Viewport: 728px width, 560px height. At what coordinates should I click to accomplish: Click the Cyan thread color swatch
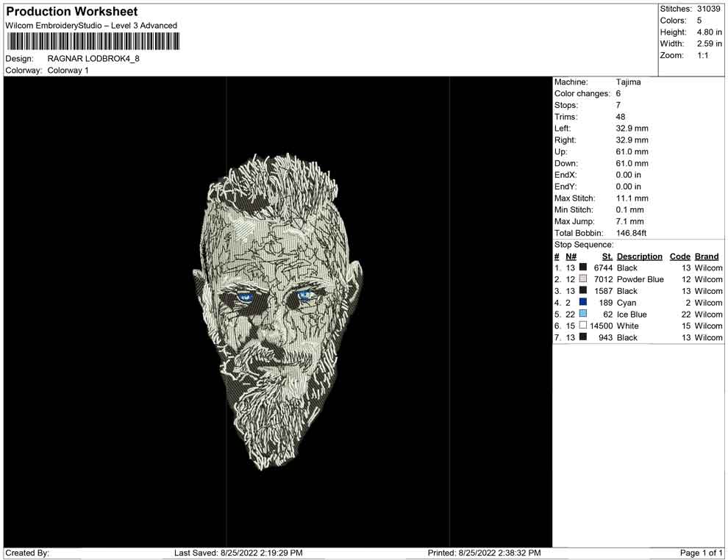click(583, 303)
